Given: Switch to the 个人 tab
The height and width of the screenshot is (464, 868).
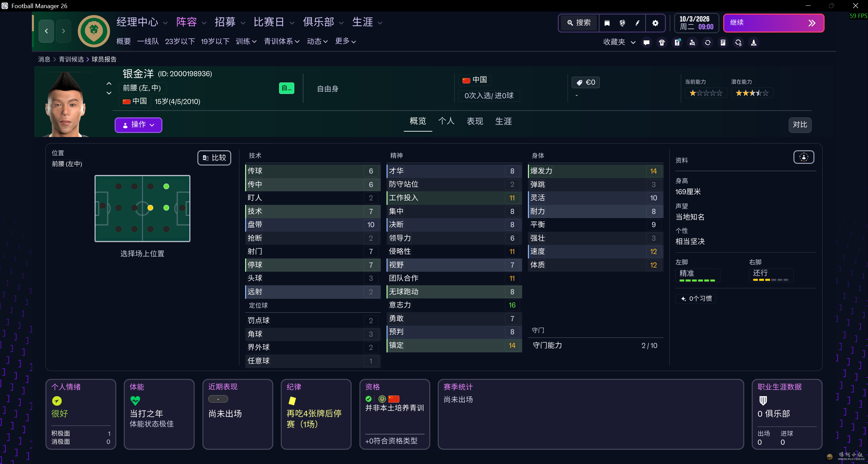Looking at the screenshot, I should coord(446,121).
